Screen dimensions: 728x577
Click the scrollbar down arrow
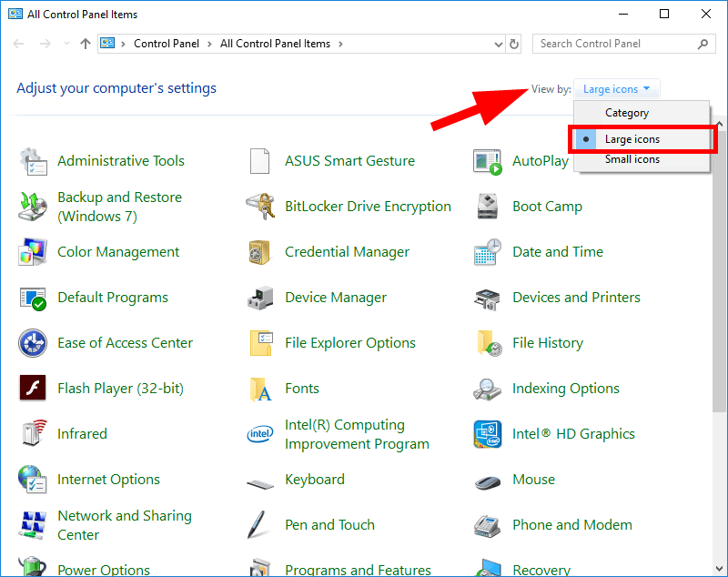[x=719, y=569]
